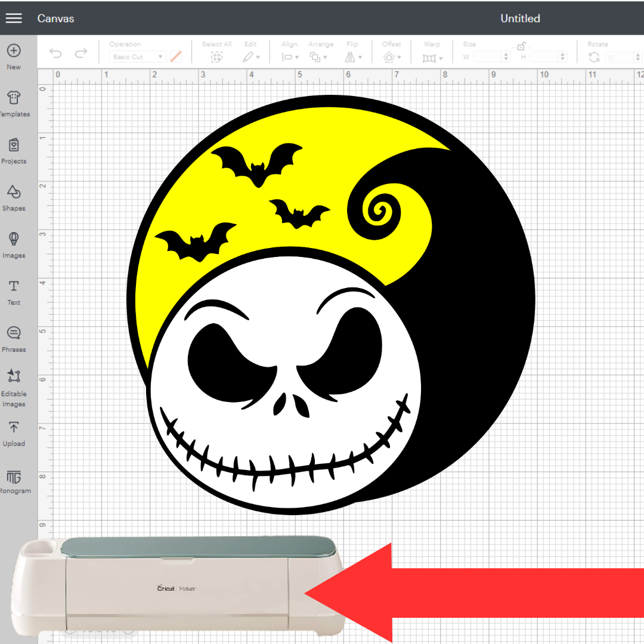Expand the Offset dropdown arrow
644x644 pixels.
[399, 57]
